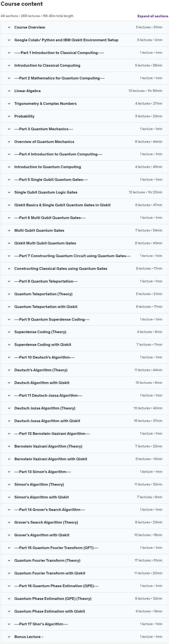Click arrow icon beside Deutsch's Algorithm (Theory)
The height and width of the screenshot is (644, 170).
pos(9,370)
